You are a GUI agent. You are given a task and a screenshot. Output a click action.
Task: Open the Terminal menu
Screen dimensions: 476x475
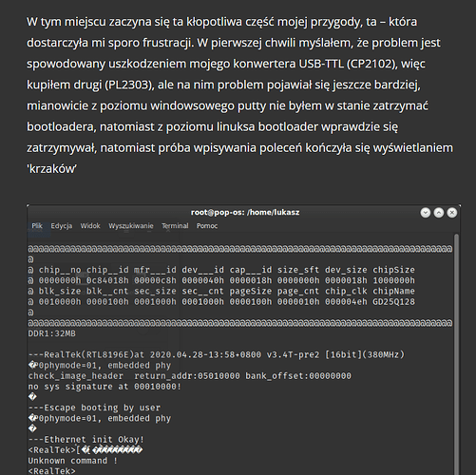tap(175, 226)
